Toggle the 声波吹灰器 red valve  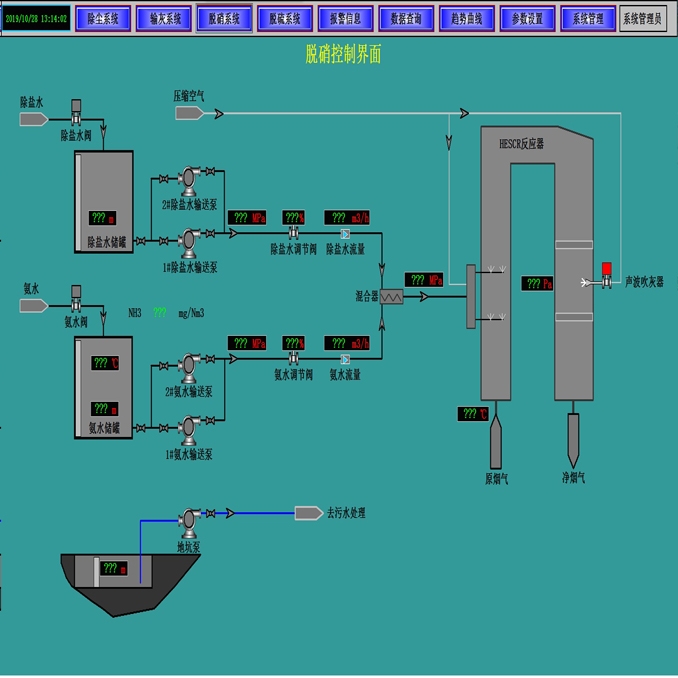(607, 275)
